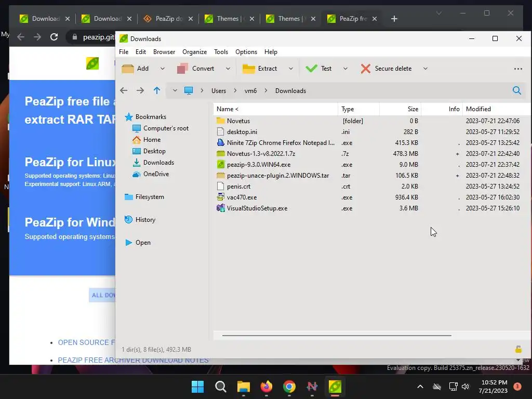Expand the chevron after Users breadcrumb

(235, 90)
